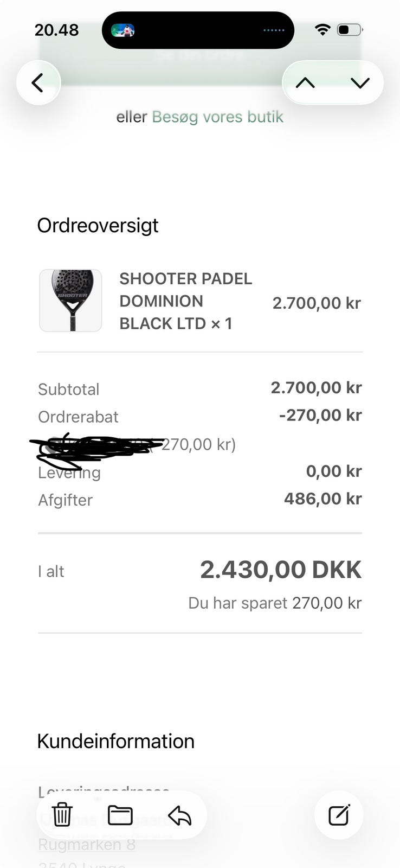Tap the Afgifter 486,00 kr amount

pos(322,499)
